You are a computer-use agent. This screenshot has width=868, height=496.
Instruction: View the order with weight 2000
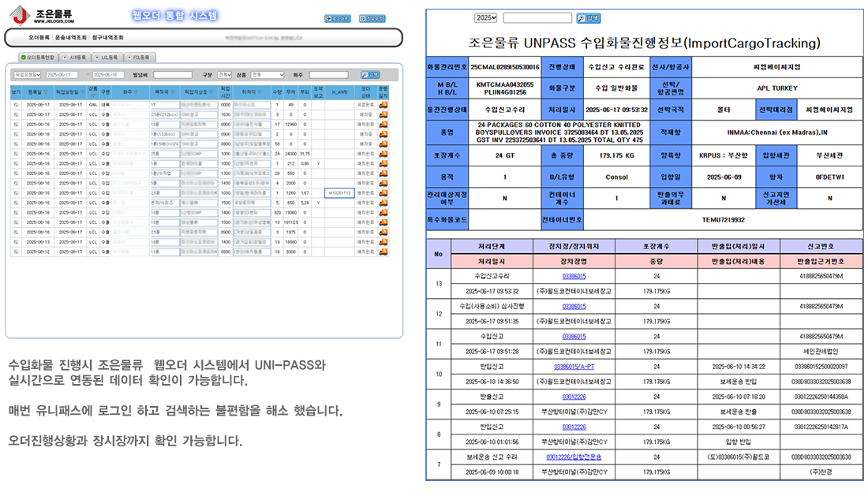tap(16, 183)
